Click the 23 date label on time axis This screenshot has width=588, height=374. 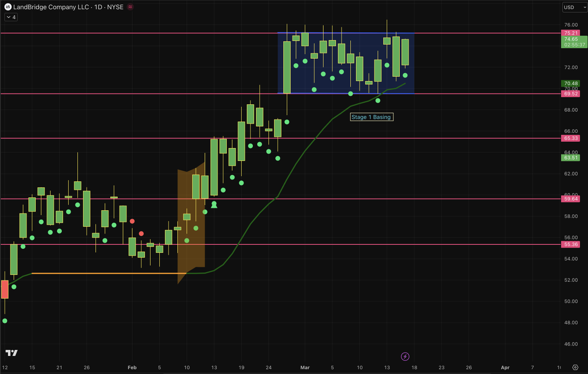[441, 367]
